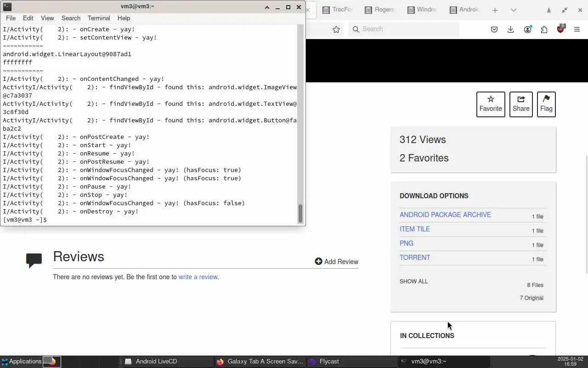Open the Applications menu in taskbar
This screenshot has width=588, height=368.
[21, 362]
